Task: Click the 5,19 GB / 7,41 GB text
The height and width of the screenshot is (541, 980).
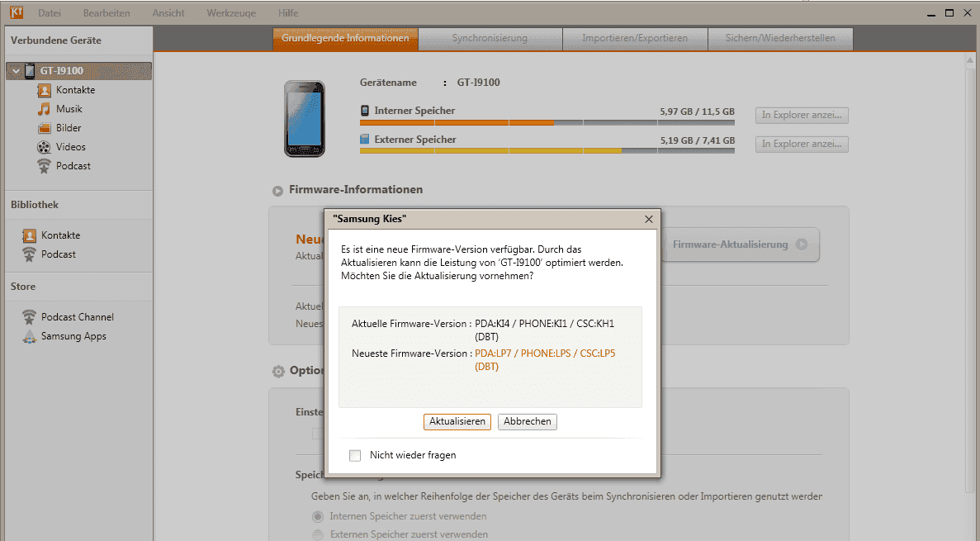Action: (698, 140)
